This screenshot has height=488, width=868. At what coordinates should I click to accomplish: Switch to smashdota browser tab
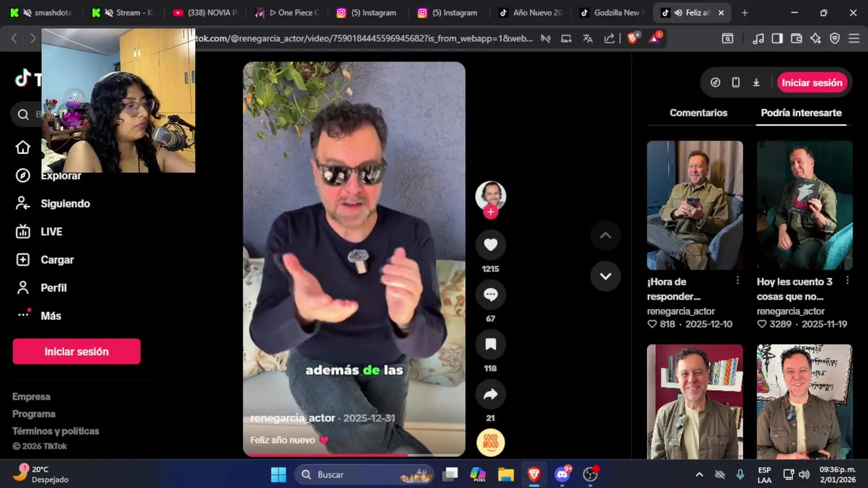pyautogui.click(x=43, y=13)
